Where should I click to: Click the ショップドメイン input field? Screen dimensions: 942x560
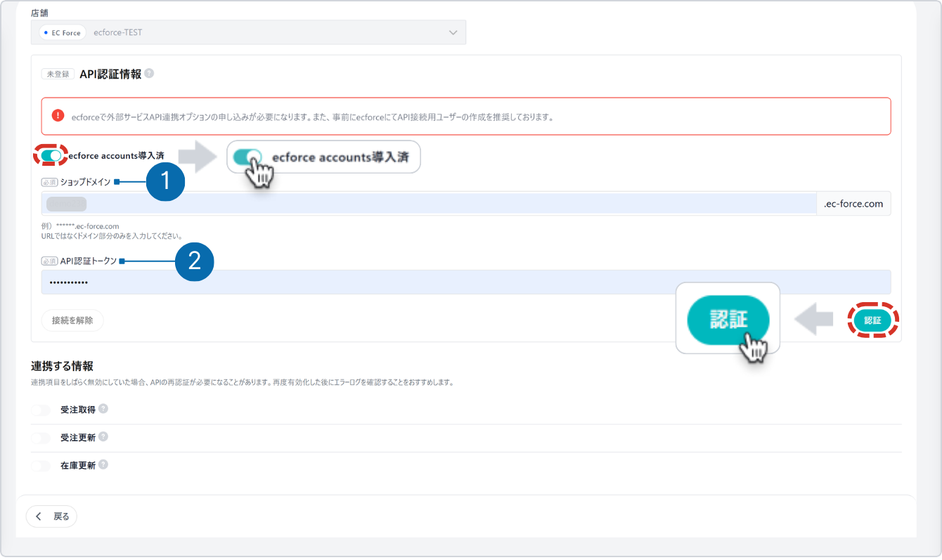pos(427,204)
